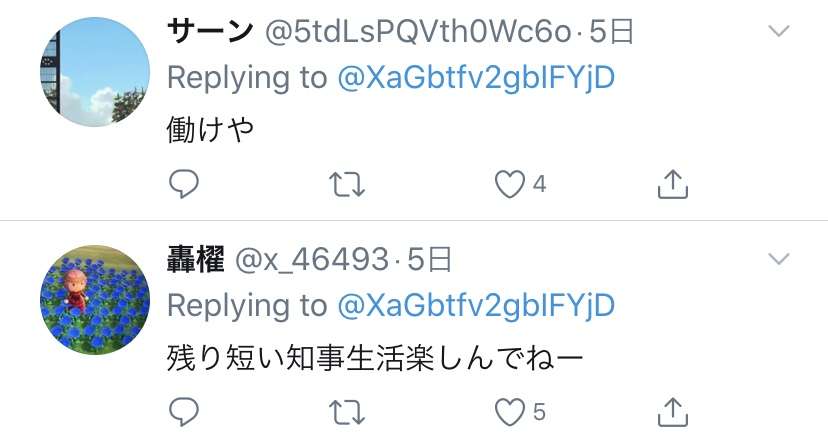Image resolution: width=828 pixels, height=440 pixels.
Task: Open @XaGbtfv2gbIFYjD mention in サーン's reply
Action: pos(476,78)
